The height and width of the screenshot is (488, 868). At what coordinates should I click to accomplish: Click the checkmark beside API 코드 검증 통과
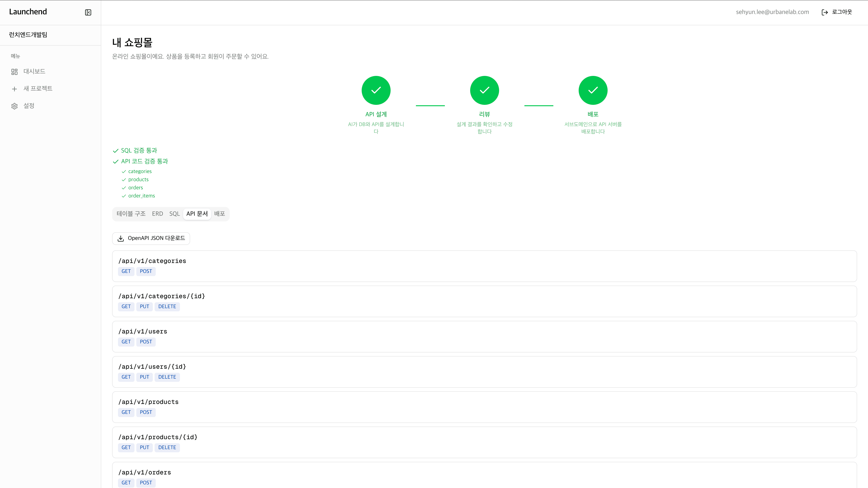pyautogui.click(x=116, y=162)
